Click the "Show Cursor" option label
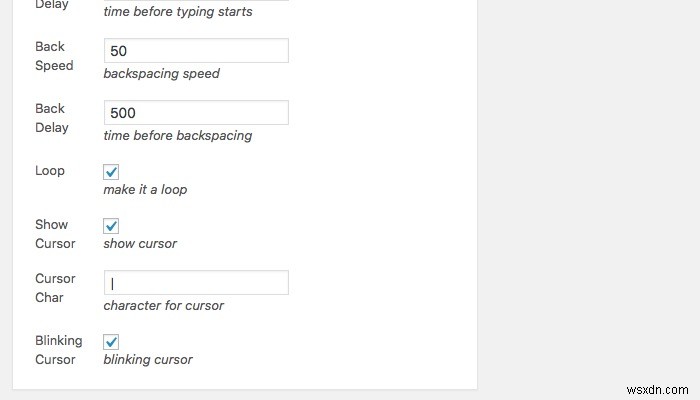This screenshot has width=700, height=400. (x=55, y=234)
